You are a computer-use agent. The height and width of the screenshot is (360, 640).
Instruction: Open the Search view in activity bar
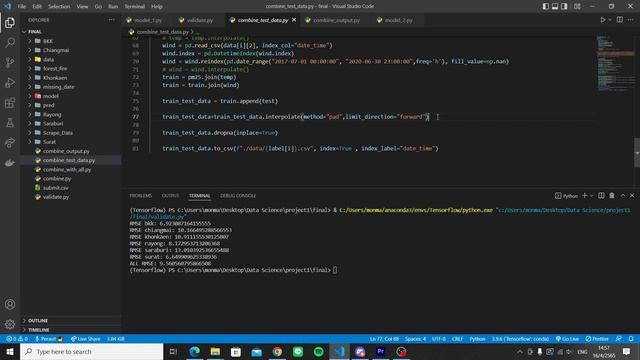(x=10, y=42)
